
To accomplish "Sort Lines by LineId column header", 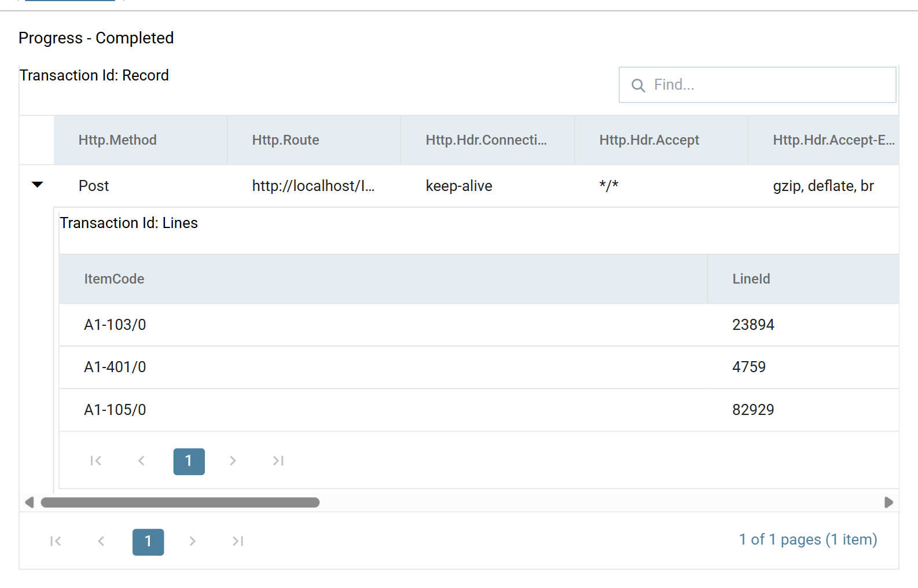I will click(x=803, y=279).
